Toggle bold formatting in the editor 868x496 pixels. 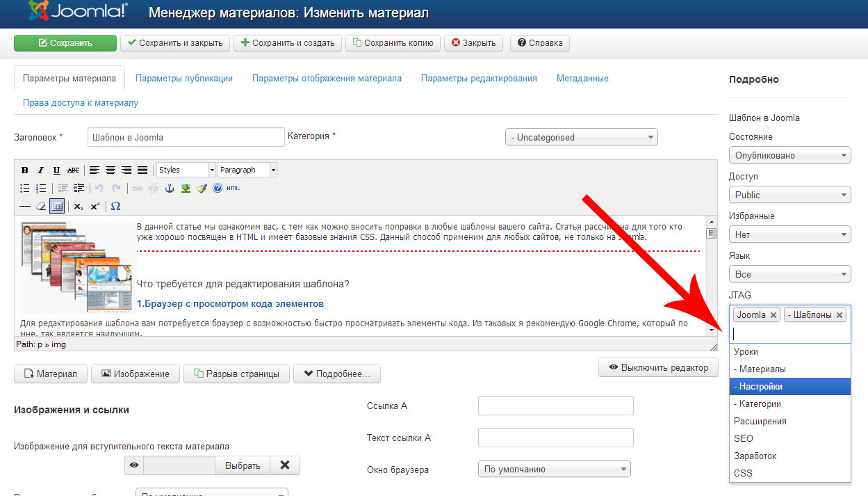[25, 170]
